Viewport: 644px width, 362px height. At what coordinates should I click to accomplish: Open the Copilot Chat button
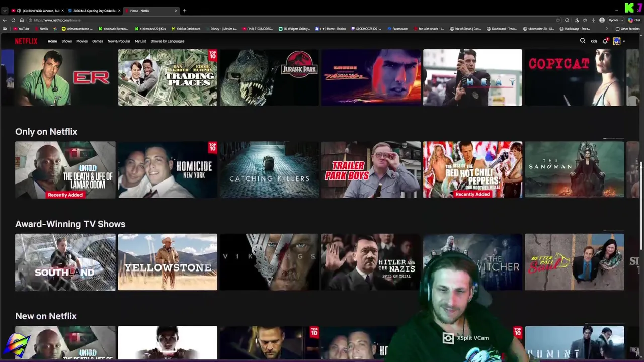[x=634, y=20]
